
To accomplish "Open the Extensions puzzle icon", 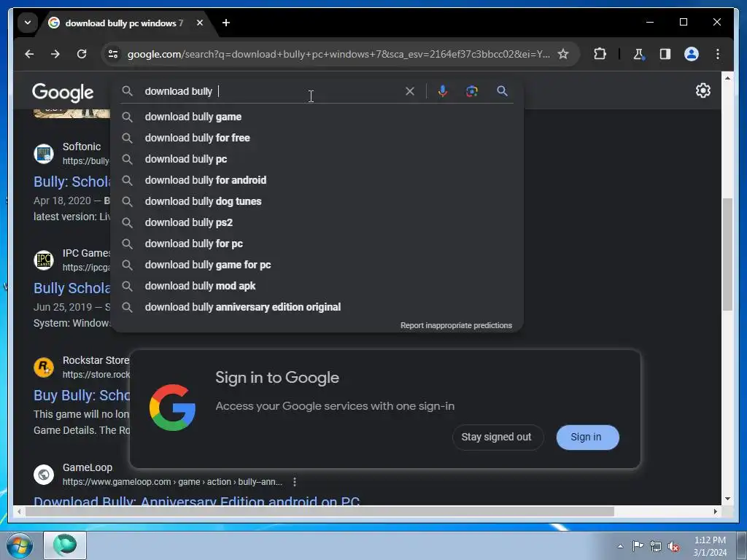I will [x=600, y=54].
